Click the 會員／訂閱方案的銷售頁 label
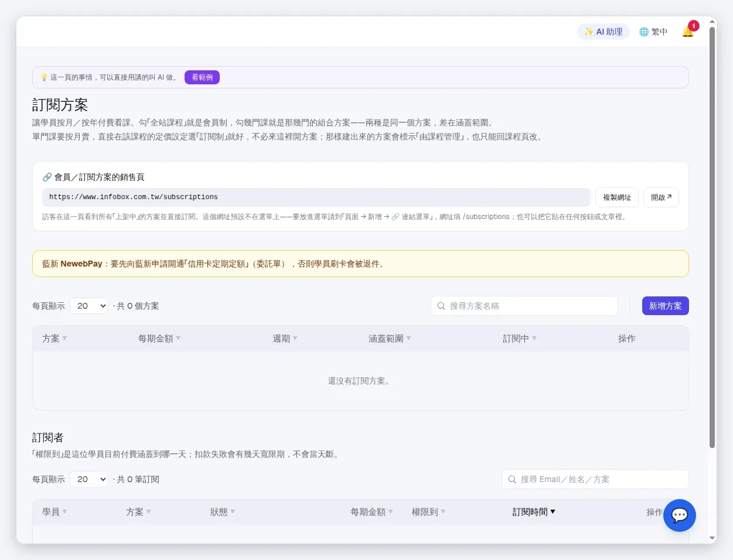 pyautogui.click(x=100, y=177)
